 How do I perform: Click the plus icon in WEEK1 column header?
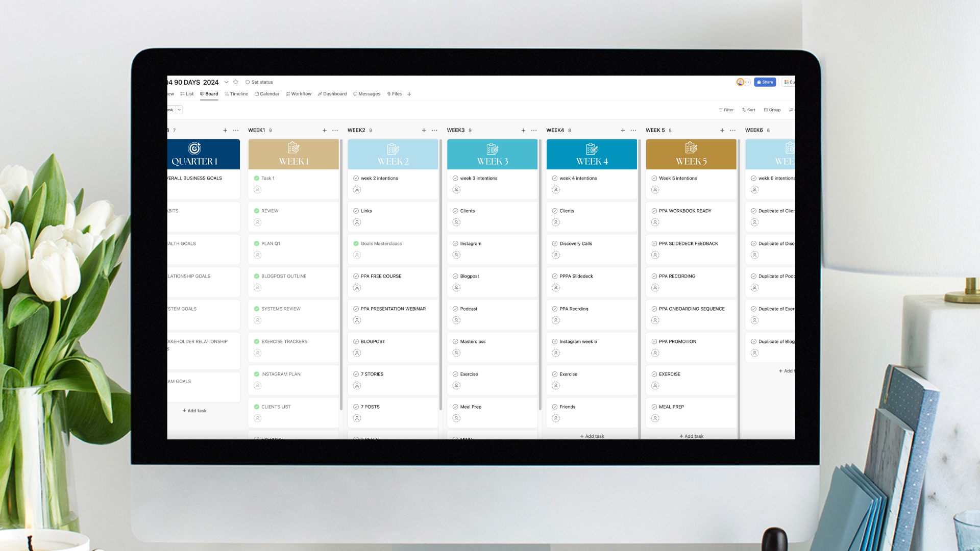tap(325, 131)
